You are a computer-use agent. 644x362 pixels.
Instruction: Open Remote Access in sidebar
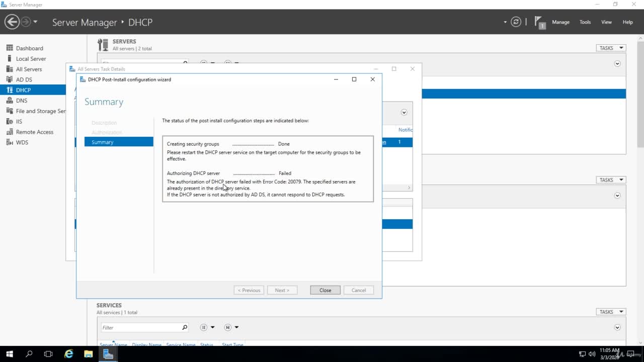pos(34,132)
